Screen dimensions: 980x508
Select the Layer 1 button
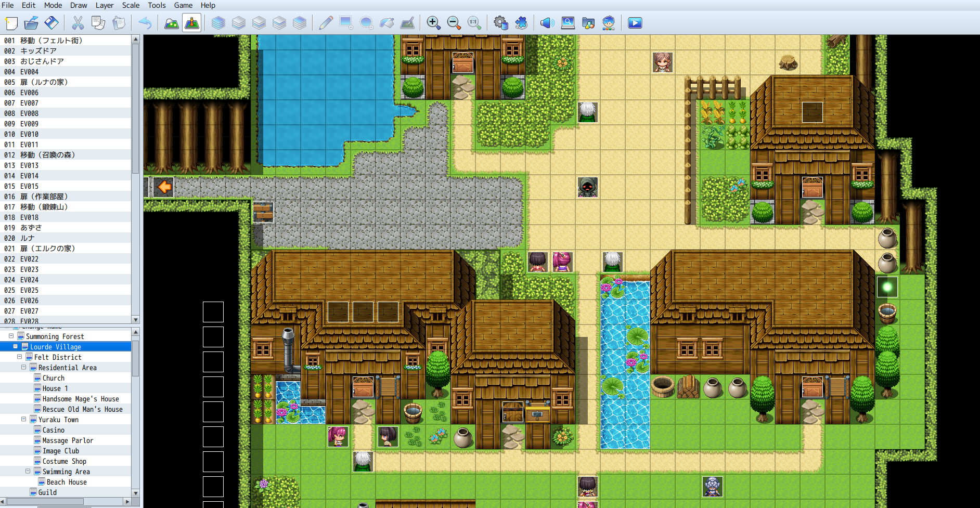pyautogui.click(x=239, y=23)
